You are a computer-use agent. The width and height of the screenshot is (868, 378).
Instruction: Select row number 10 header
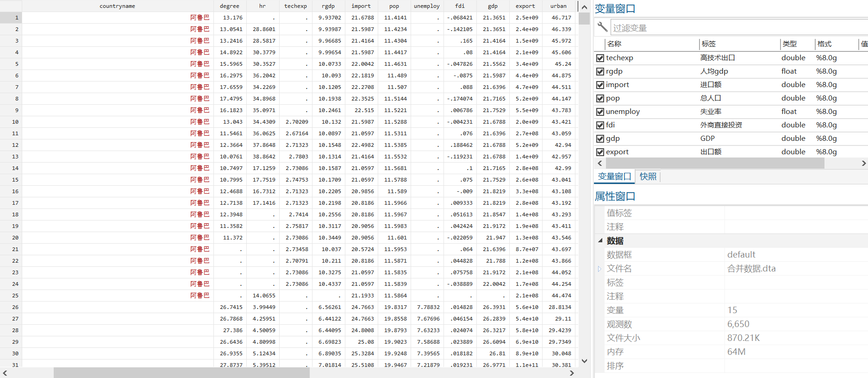pyautogui.click(x=11, y=122)
